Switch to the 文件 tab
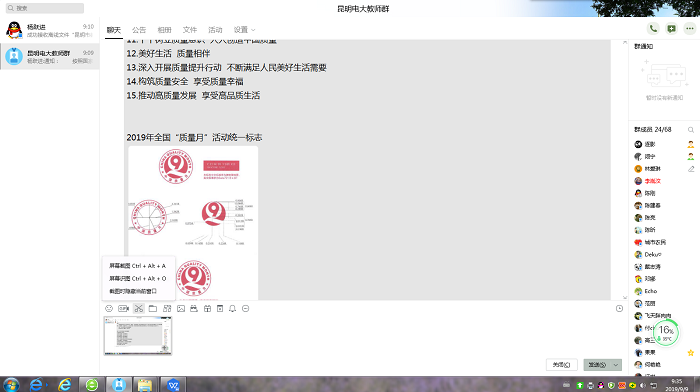Screen dimensions: 700x392 [x=190, y=30]
